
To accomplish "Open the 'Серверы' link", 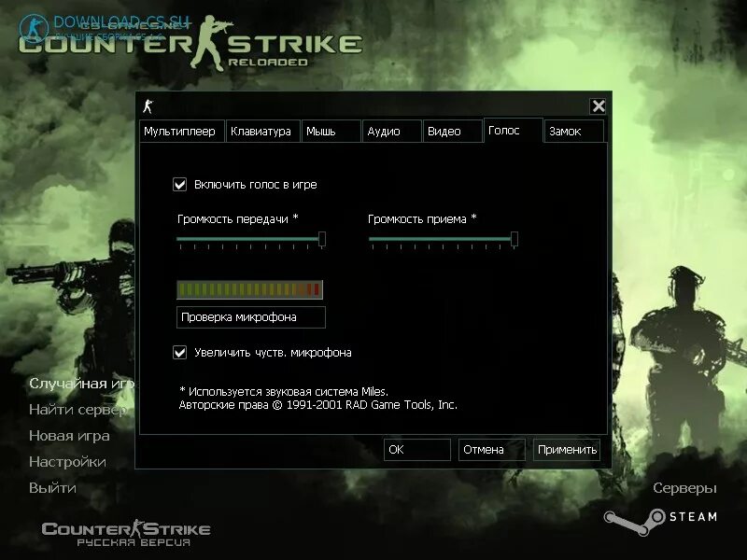I will (x=685, y=488).
